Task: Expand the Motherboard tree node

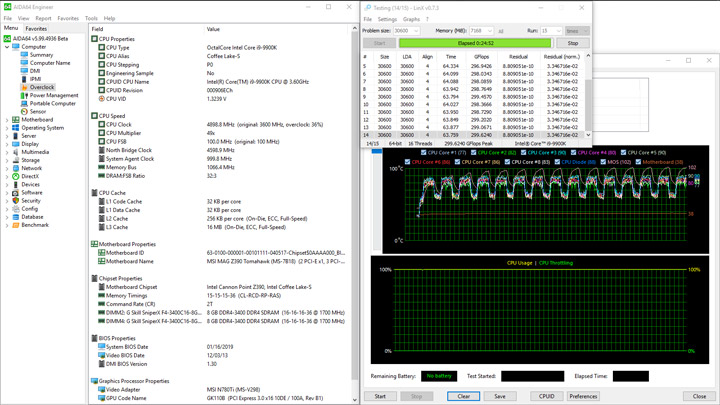Action: coord(7,120)
